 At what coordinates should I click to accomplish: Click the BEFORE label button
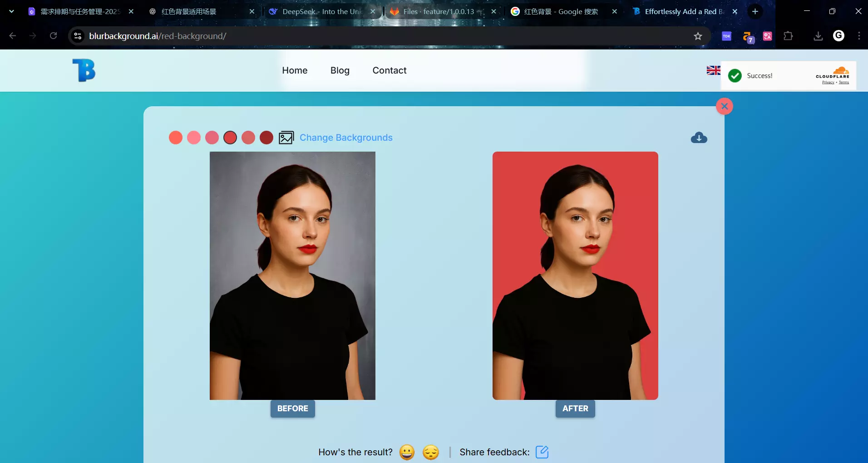click(x=293, y=409)
